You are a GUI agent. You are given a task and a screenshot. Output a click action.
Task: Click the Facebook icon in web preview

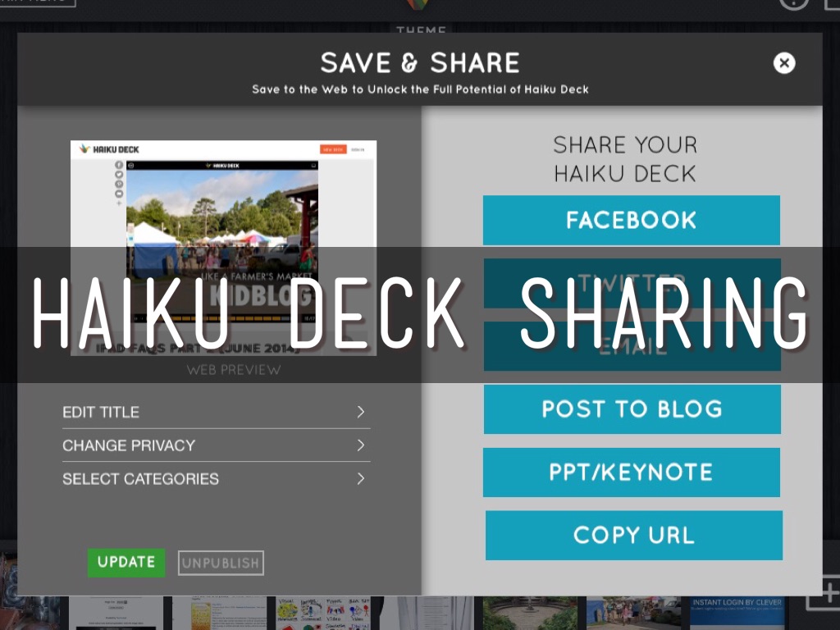click(119, 165)
